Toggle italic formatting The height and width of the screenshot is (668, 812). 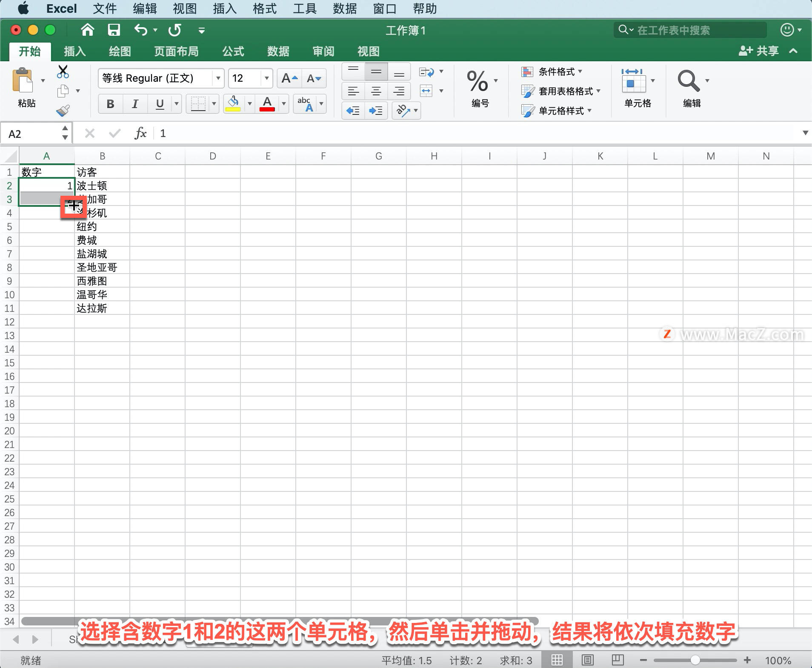(x=134, y=103)
